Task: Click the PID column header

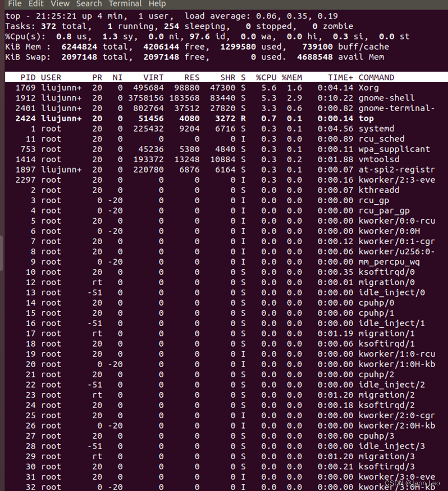Action: point(28,77)
